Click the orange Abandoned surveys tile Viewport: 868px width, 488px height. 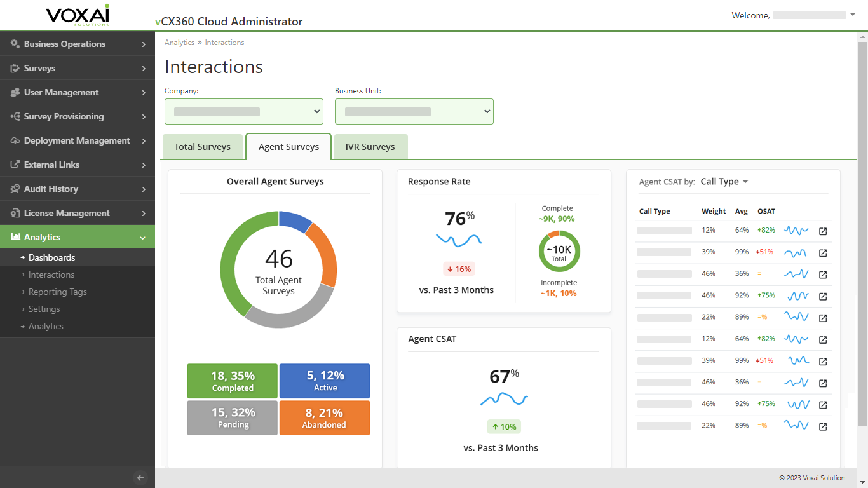tap(324, 417)
